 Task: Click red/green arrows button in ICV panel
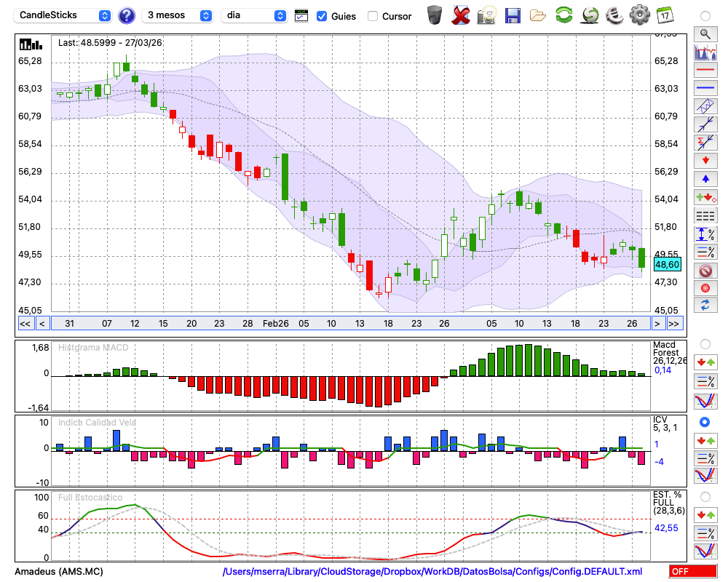(x=705, y=440)
